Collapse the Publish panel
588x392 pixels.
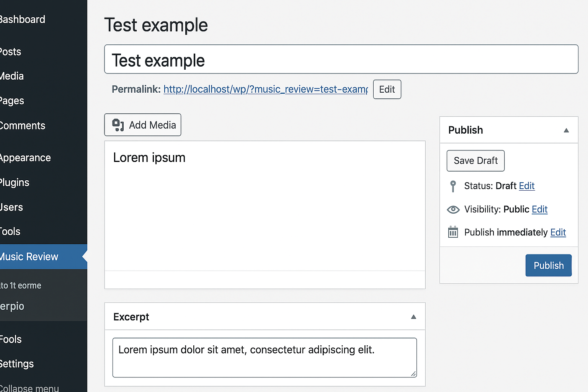[566, 130]
